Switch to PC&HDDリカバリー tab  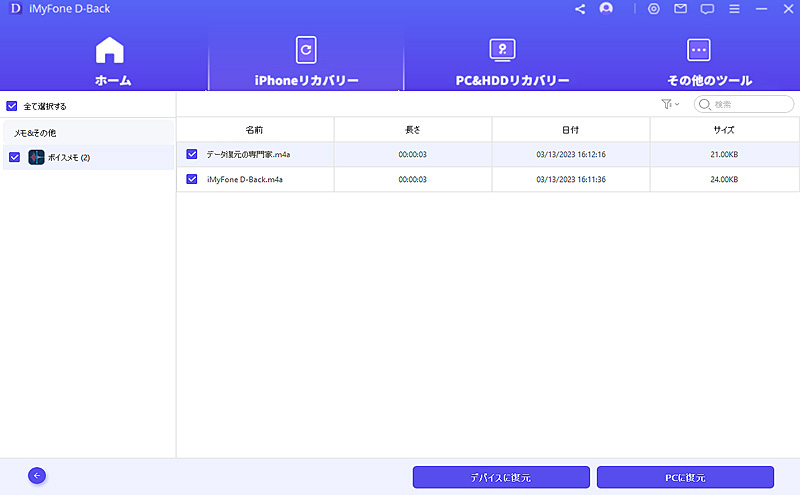point(512,62)
